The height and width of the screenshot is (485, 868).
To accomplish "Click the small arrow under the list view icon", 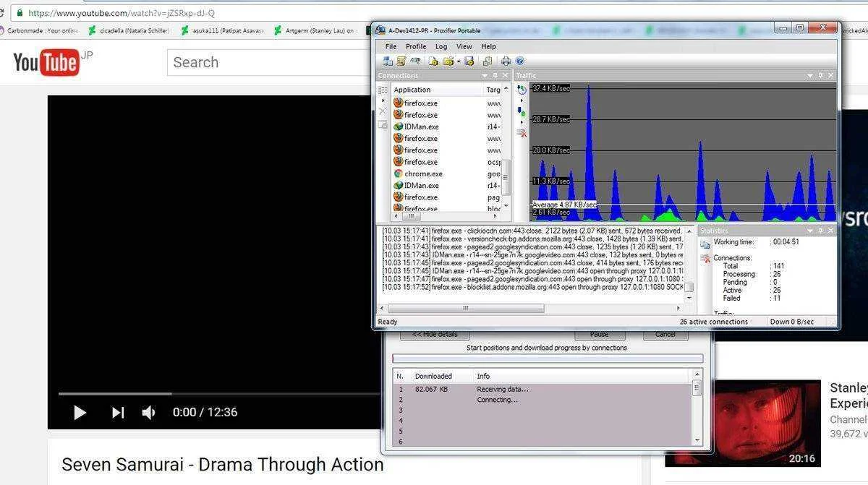I will [383, 100].
